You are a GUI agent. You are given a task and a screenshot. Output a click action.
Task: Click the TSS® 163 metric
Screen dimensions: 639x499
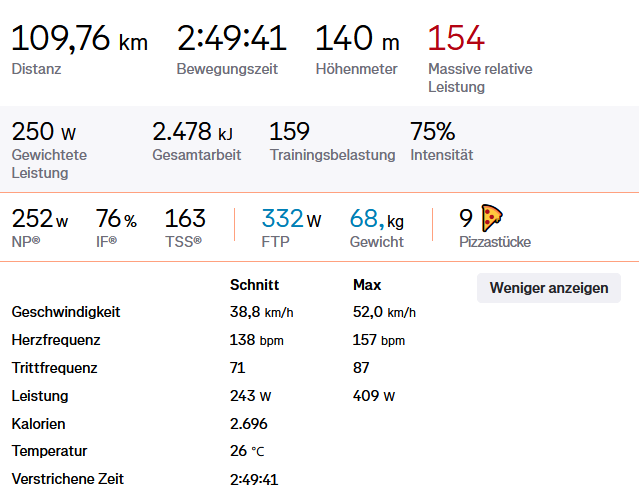coord(185,219)
